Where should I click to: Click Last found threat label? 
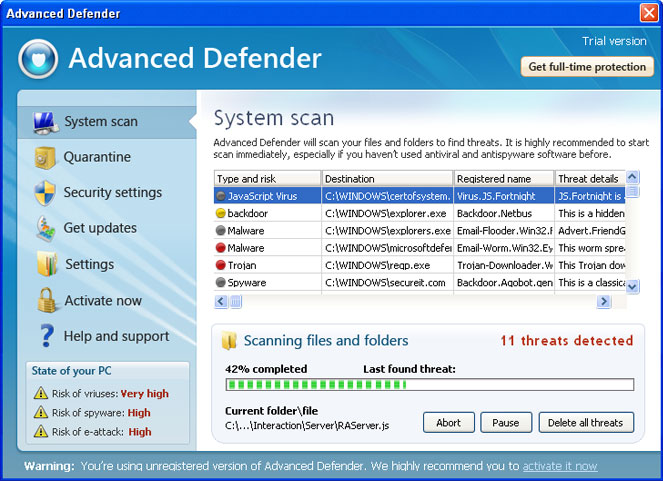(x=409, y=369)
